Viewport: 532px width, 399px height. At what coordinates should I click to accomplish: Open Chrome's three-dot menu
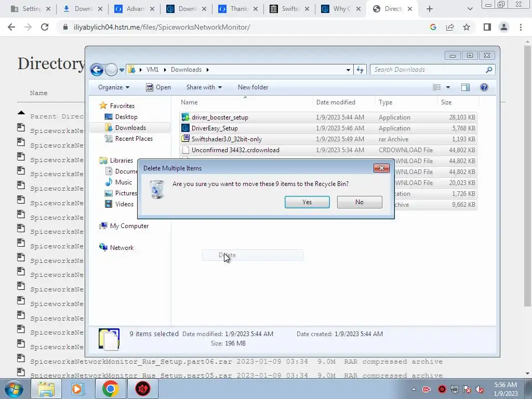(521, 27)
